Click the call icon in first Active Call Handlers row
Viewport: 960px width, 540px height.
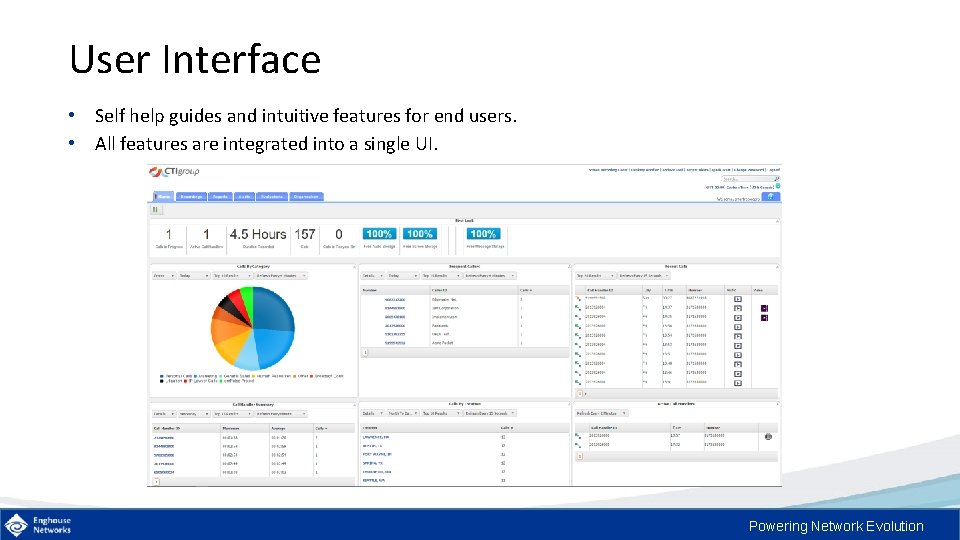click(x=578, y=436)
